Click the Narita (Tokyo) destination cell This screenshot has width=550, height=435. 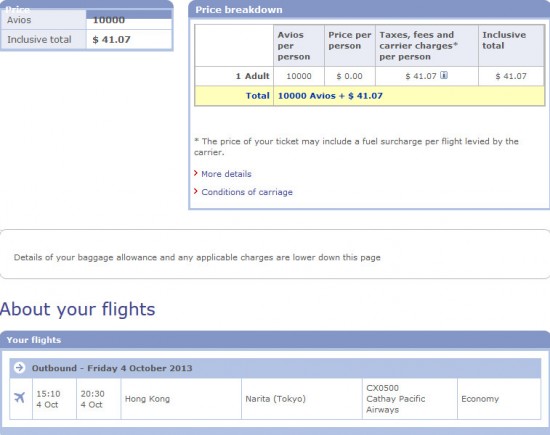pyautogui.click(x=302, y=399)
